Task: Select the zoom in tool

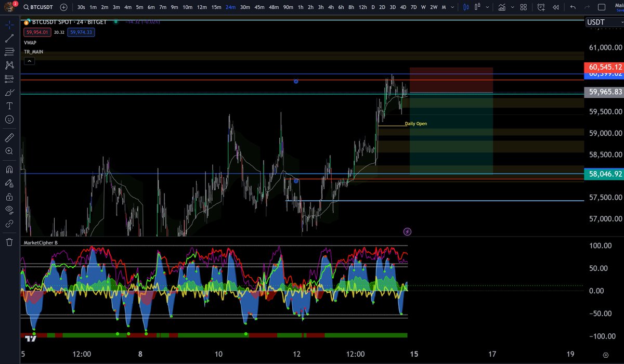Action: click(9, 151)
